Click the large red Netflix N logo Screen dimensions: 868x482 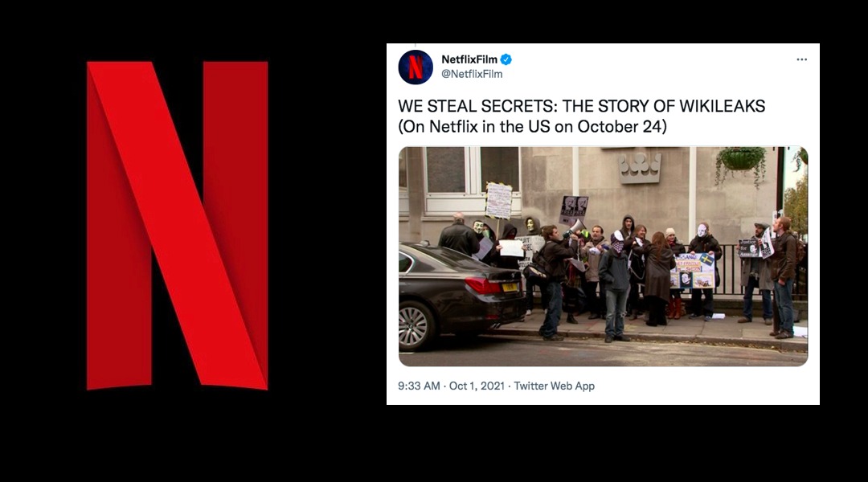(177, 225)
